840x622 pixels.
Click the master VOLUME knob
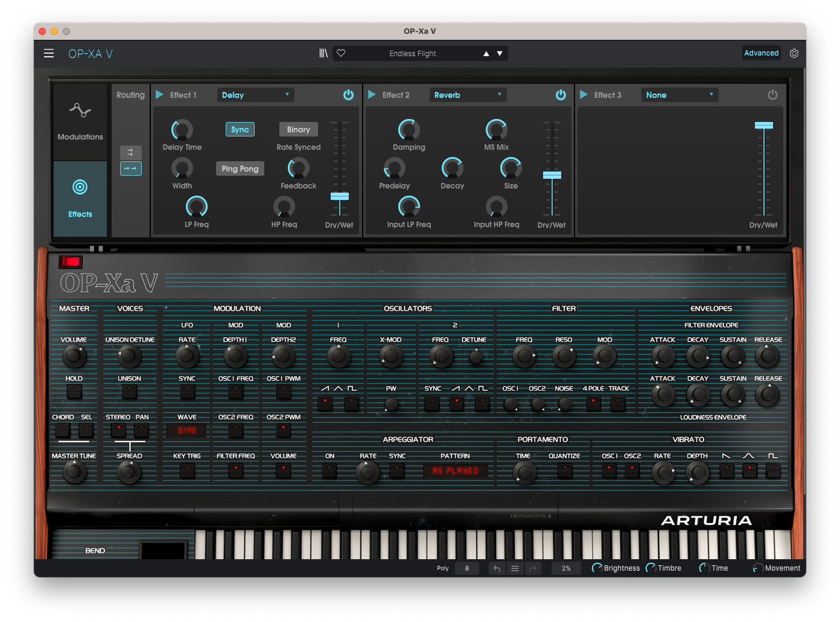tap(74, 356)
